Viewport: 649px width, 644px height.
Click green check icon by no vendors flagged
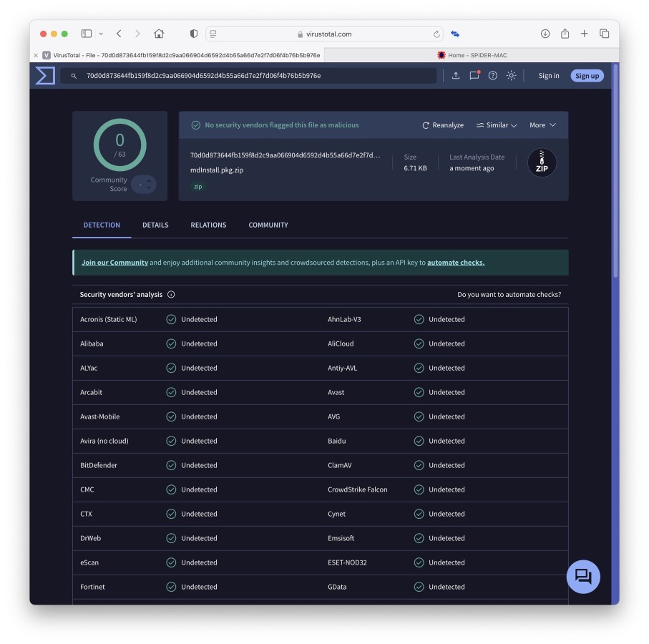click(x=196, y=125)
